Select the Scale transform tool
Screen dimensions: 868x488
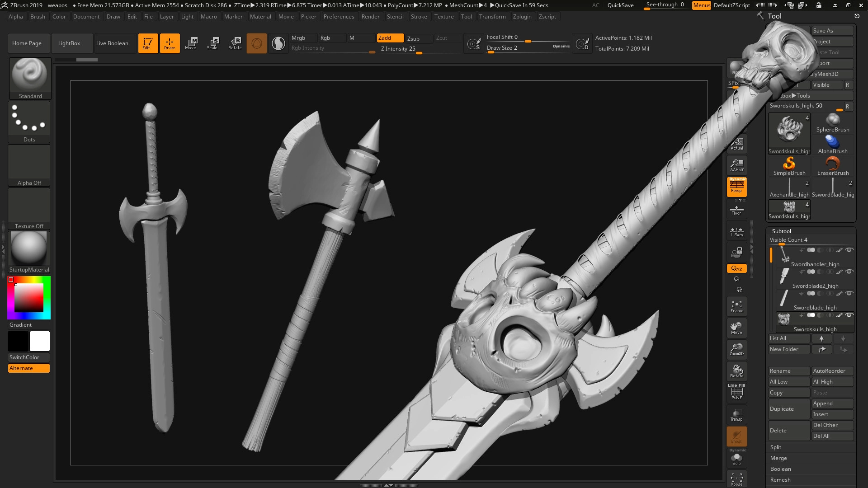coord(212,43)
